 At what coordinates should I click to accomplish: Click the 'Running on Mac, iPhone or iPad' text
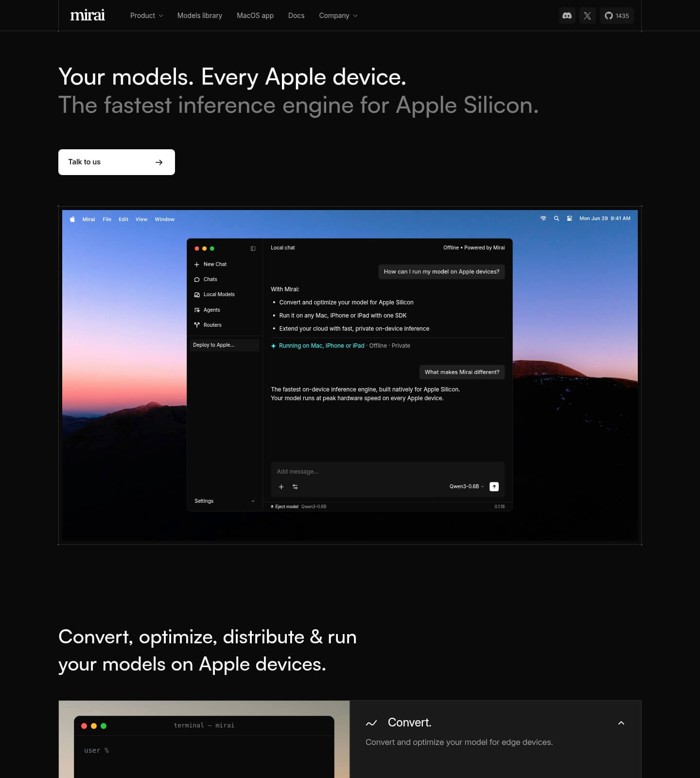[x=322, y=346]
